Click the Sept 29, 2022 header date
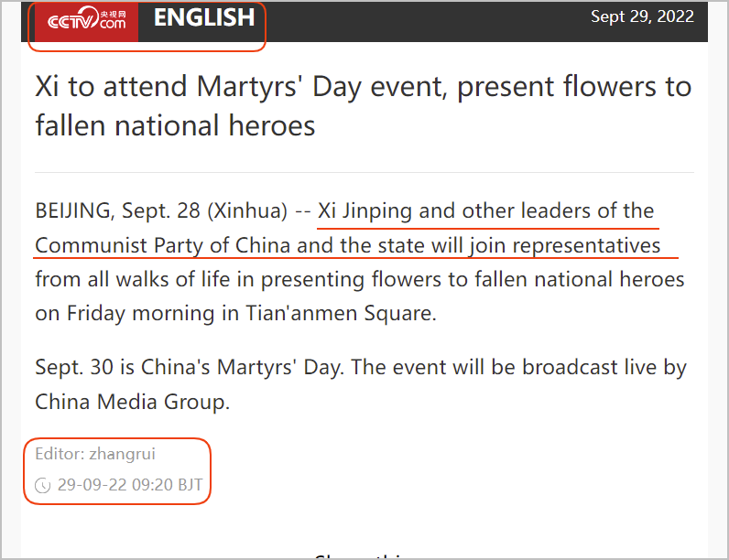729x560 pixels. coord(642,16)
